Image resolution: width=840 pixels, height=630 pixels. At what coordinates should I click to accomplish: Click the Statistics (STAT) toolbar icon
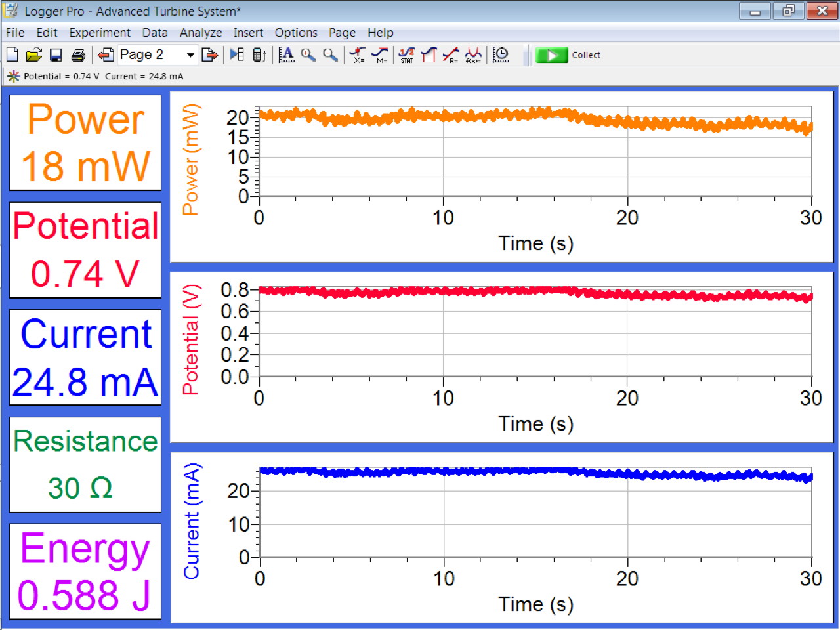pos(407,55)
